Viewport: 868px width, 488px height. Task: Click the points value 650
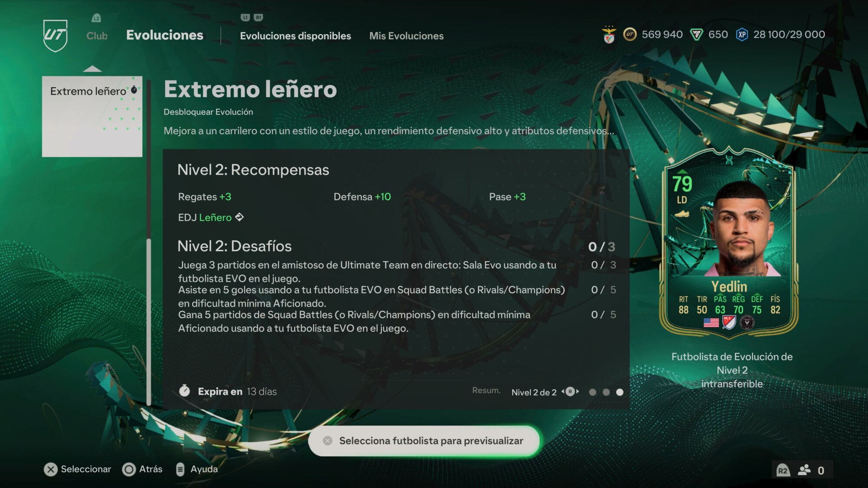718,34
